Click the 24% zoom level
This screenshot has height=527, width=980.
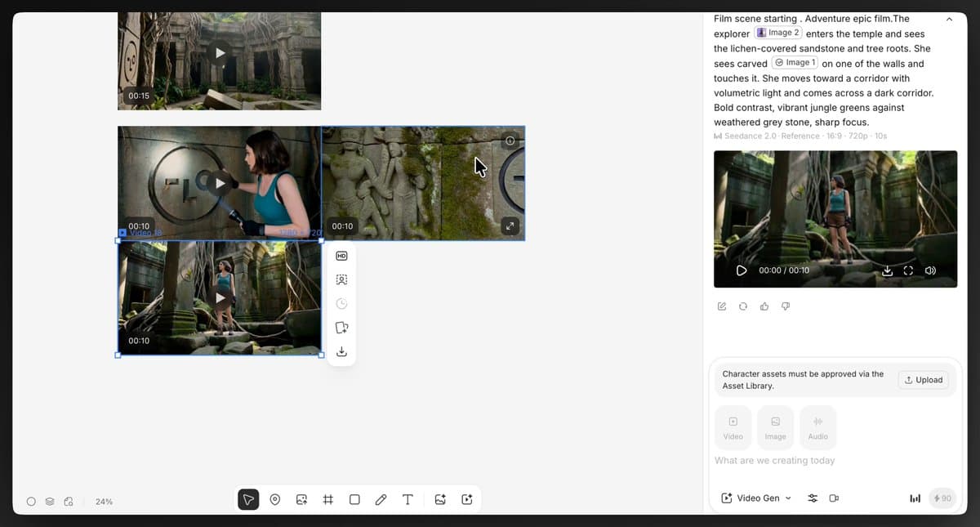(x=105, y=502)
